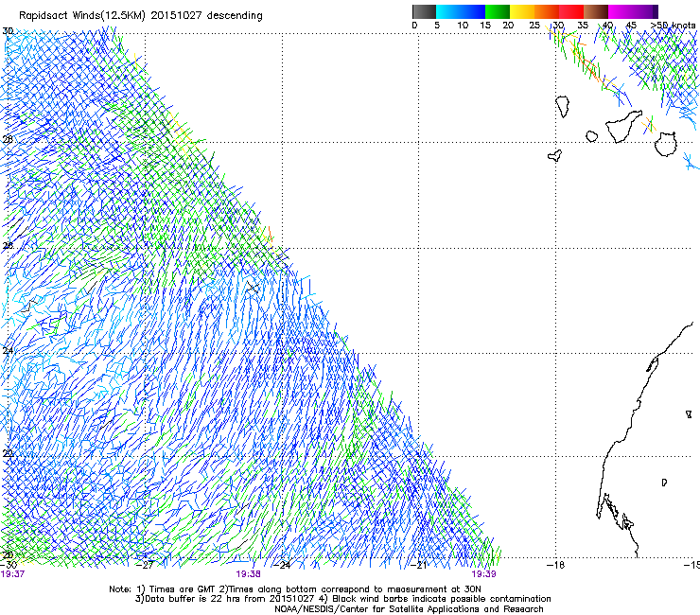700x615 pixels.
Task: Click the '24' latitude label on left axis
Action: coord(8,351)
